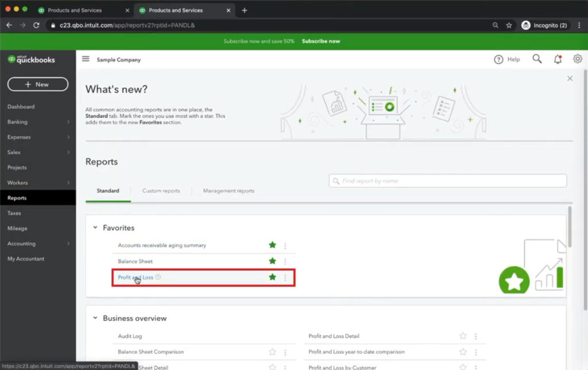The width and height of the screenshot is (588, 370).
Task: Expand the Banking sidebar submenu
Action: tap(68, 122)
